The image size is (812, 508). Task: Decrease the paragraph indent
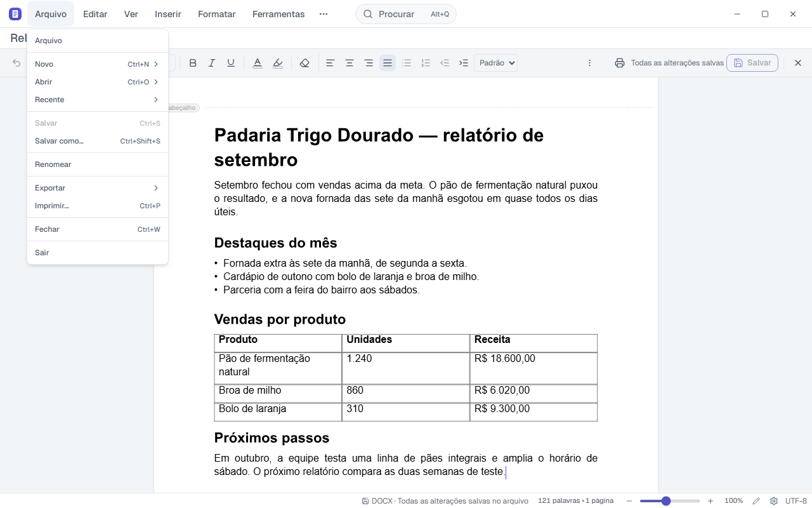pyautogui.click(x=445, y=63)
